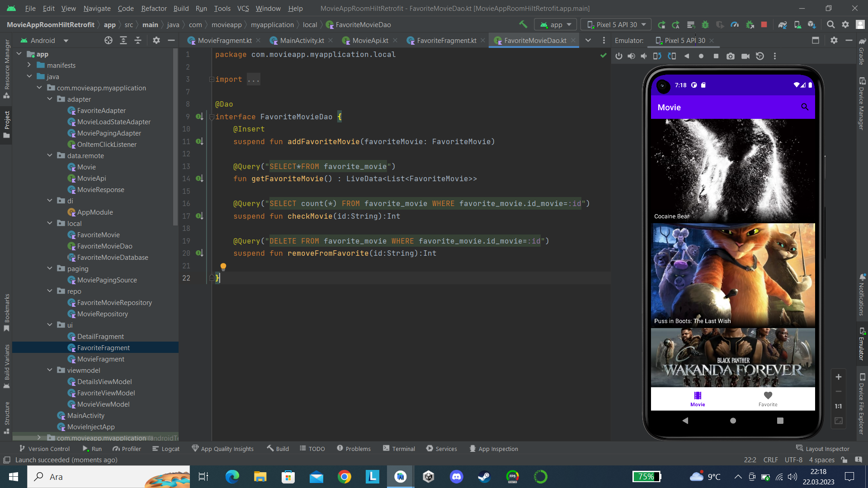
Task: Open Search Everywhere with the magnifier icon
Action: (x=831, y=24)
